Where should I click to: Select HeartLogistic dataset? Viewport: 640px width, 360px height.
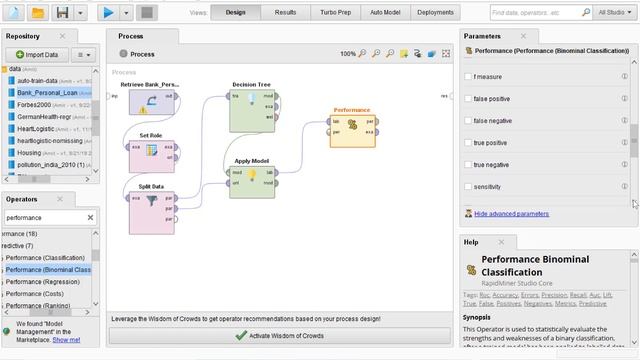(49, 129)
